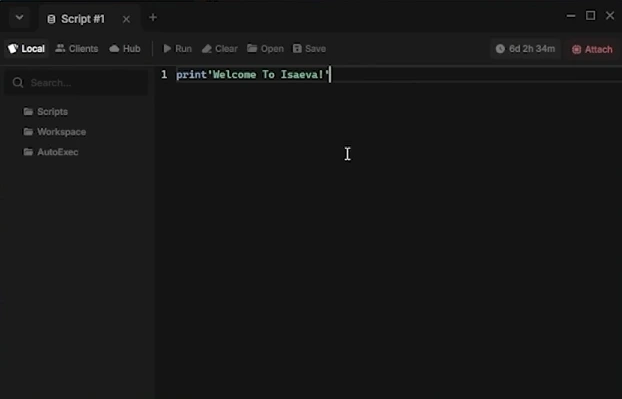Click the Run play triangle icon
Viewport: 622px width, 399px height.
click(x=167, y=48)
